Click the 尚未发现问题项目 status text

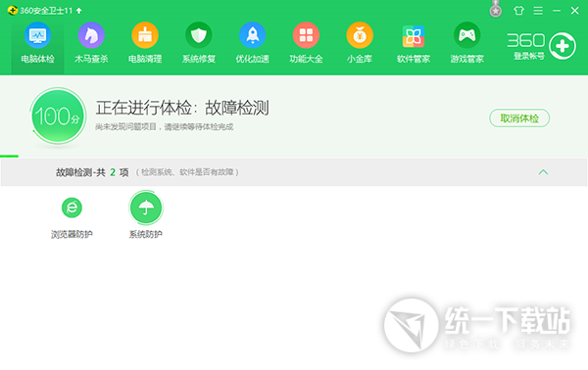click(165, 127)
